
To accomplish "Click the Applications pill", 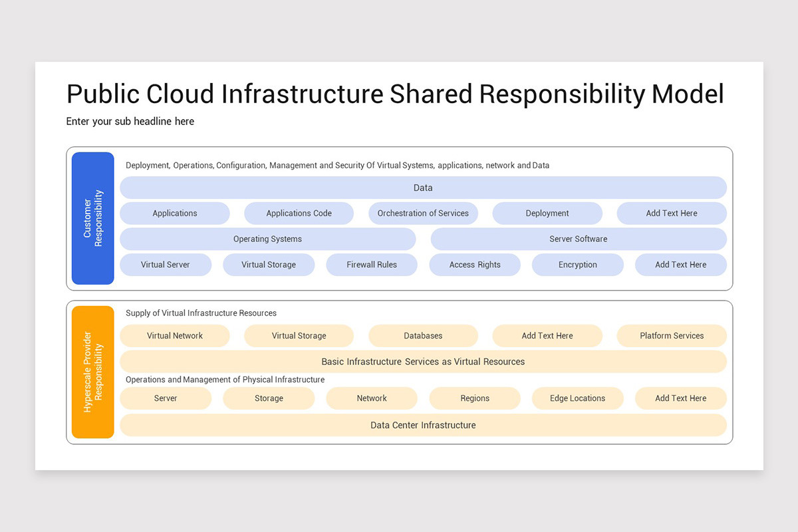I will pyautogui.click(x=174, y=213).
